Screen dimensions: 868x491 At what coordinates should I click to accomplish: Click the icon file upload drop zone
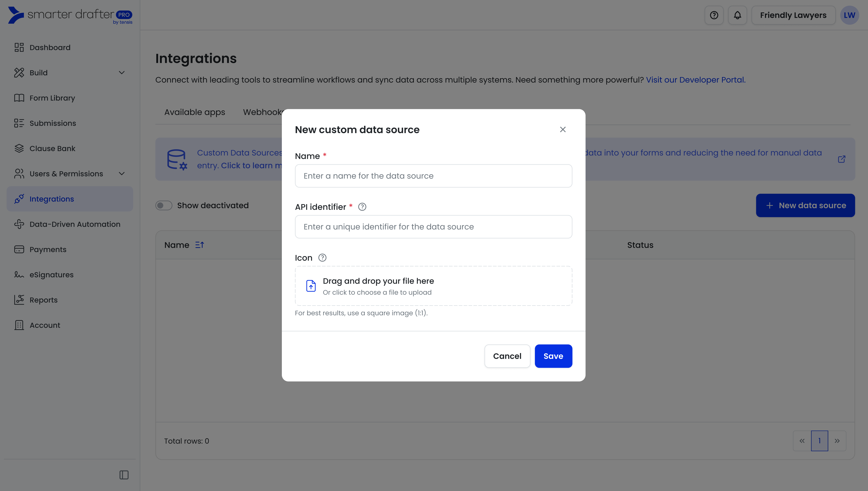click(433, 286)
